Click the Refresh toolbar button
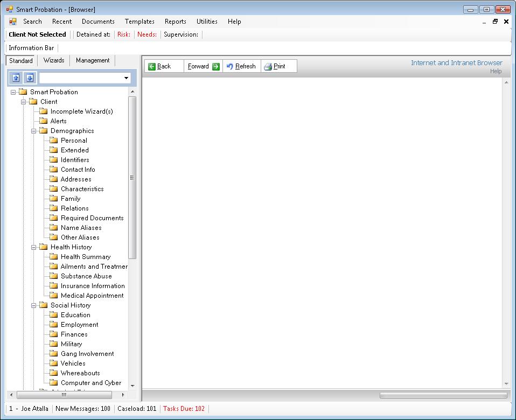Screen dimensions: 516x420 pos(241,66)
